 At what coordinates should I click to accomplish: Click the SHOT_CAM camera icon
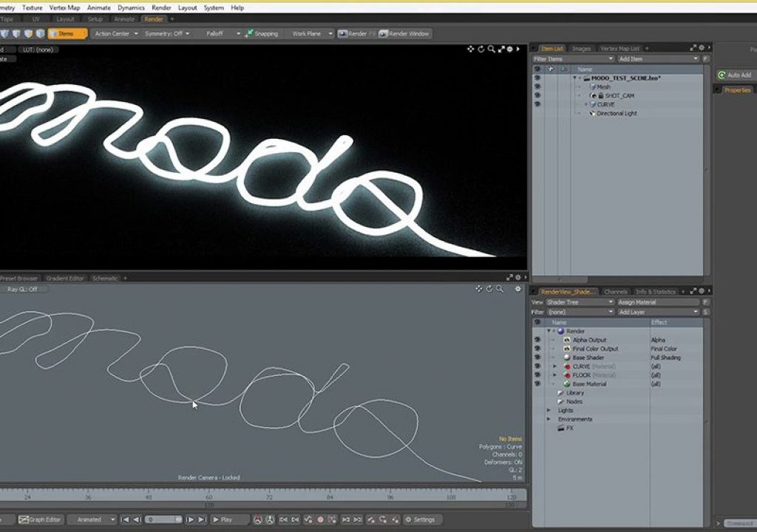pyautogui.click(x=594, y=95)
